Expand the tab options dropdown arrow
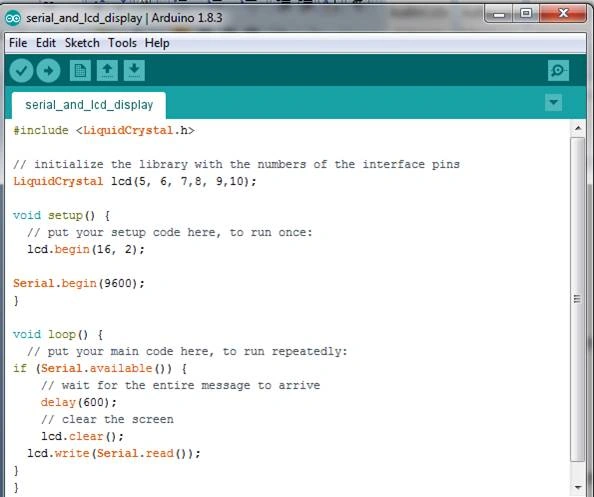This screenshot has width=594, height=497. pos(553,102)
